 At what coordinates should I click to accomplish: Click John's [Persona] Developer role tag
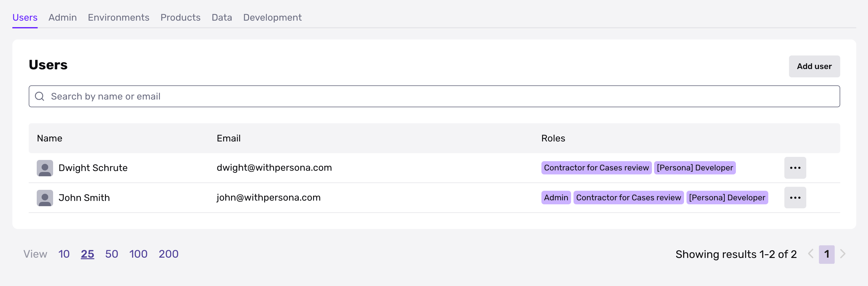pyautogui.click(x=727, y=198)
